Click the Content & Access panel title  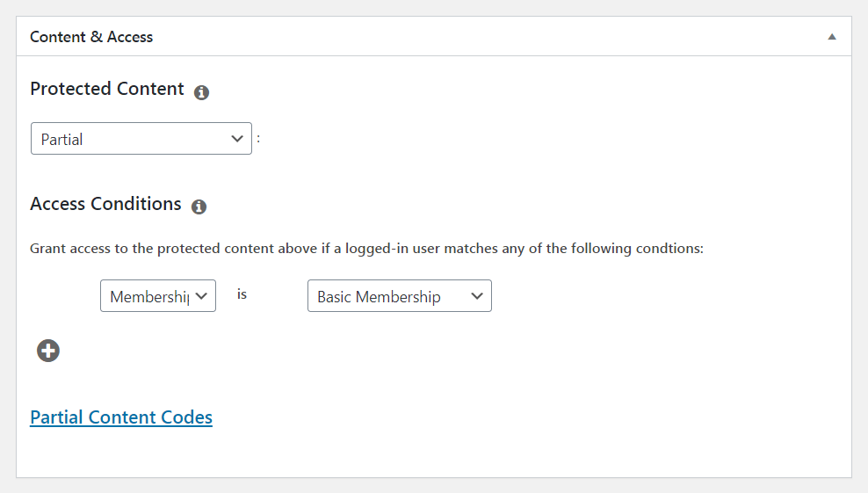[91, 37]
